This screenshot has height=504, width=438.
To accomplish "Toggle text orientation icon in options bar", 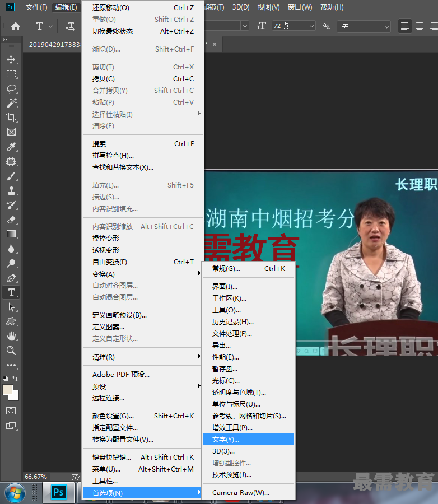I will (70, 26).
